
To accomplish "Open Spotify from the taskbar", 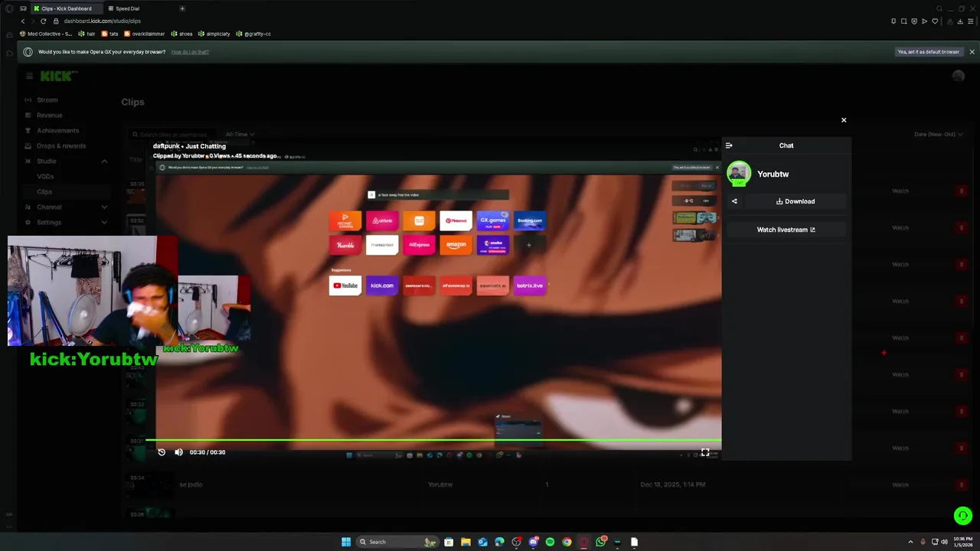I will tap(550, 542).
